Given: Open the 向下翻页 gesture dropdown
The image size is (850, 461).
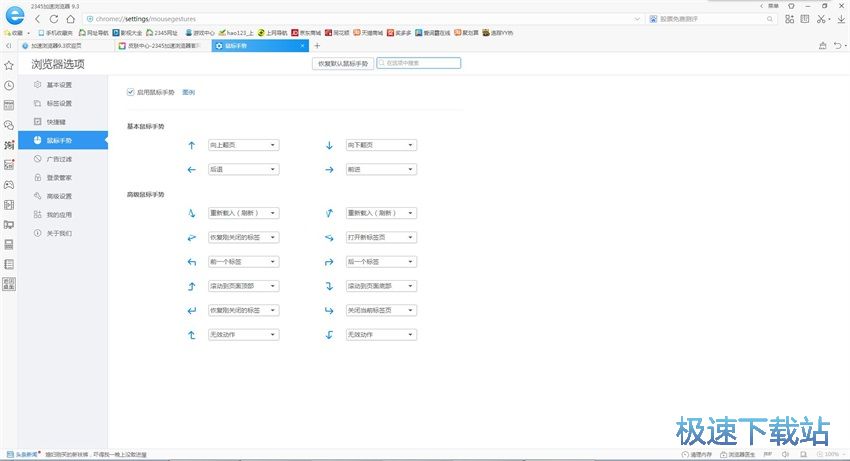Looking at the screenshot, I should click(381, 145).
